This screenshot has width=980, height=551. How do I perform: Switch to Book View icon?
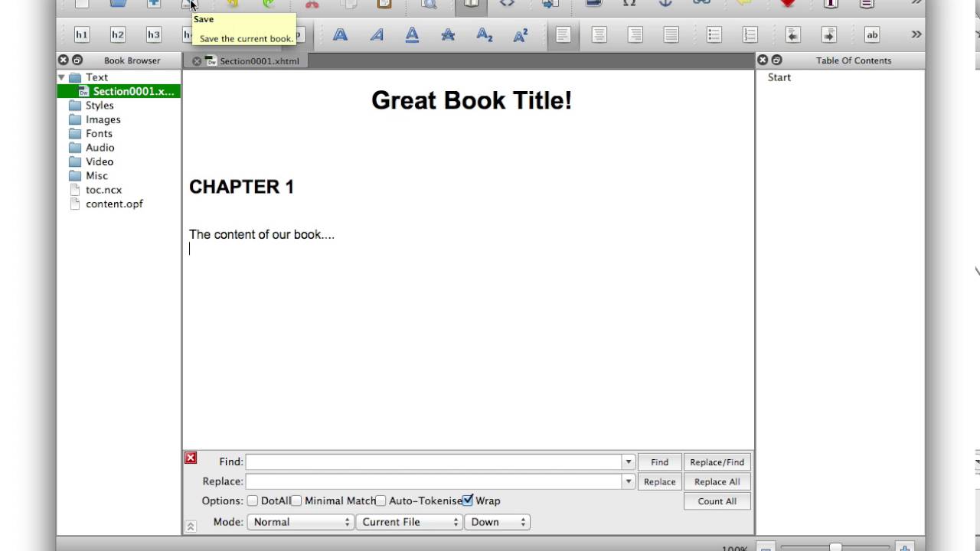471,4
